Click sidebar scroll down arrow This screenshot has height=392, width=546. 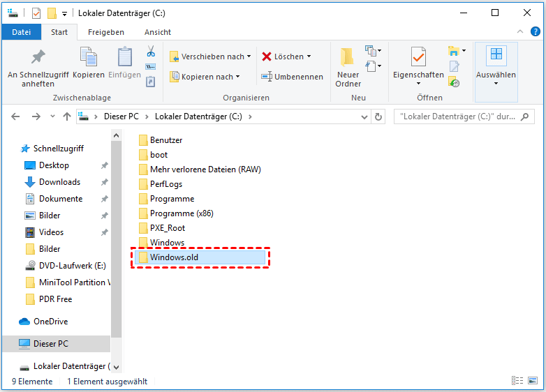117,368
